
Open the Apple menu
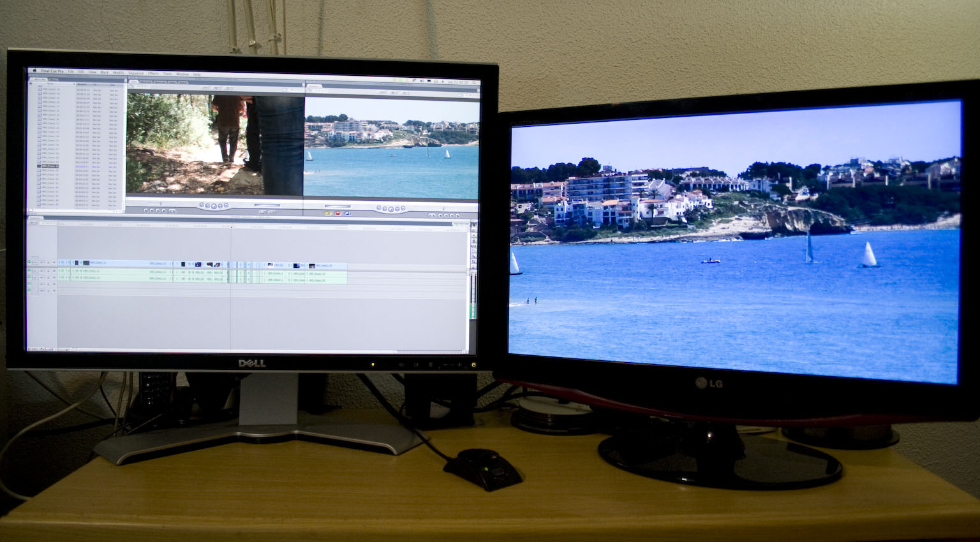(34, 70)
